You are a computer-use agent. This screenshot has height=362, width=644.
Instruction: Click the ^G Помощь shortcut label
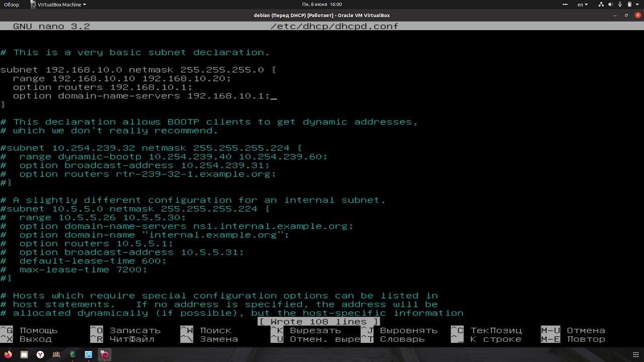click(x=29, y=331)
